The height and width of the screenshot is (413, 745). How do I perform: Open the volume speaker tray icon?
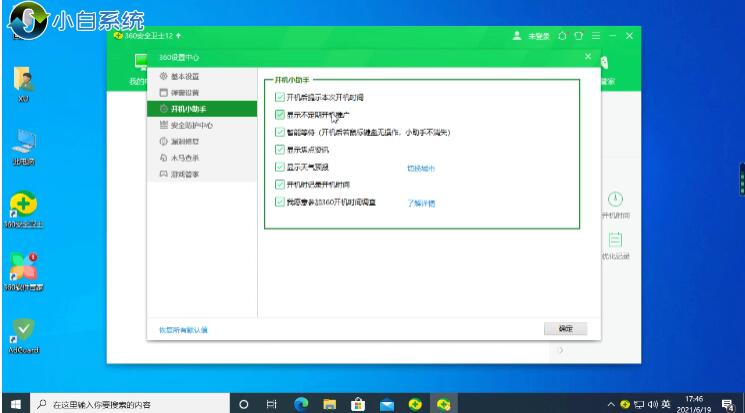(653, 404)
